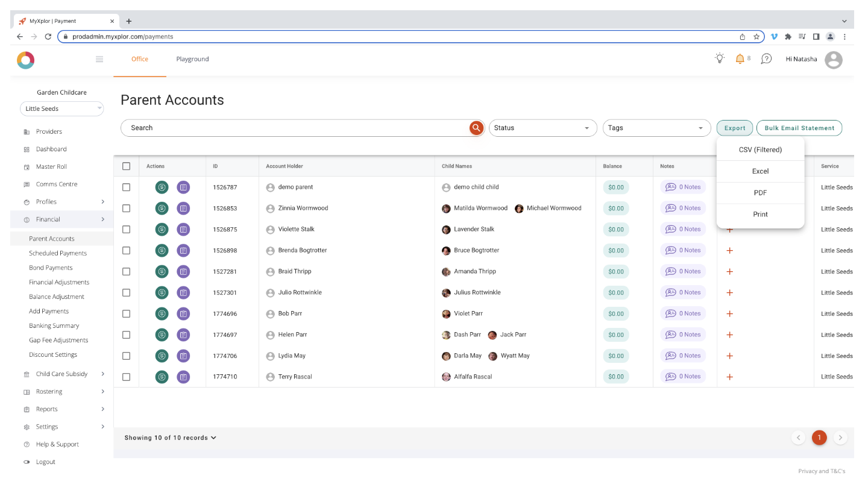The width and height of the screenshot is (868, 487).
Task: Tick the checkbox for Julio Rottwinkle's row
Action: coord(126,292)
